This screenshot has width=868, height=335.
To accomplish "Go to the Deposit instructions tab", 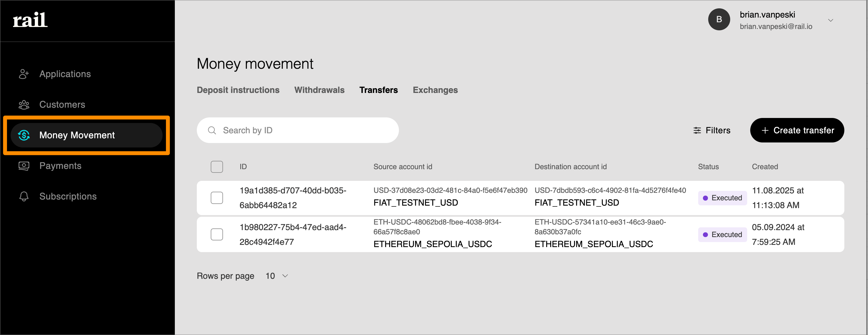I will (238, 90).
